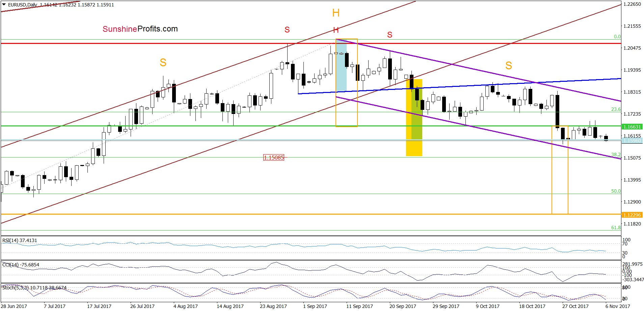Click the 1.15075 price axis label
The width and height of the screenshot is (644, 311).
click(632, 158)
